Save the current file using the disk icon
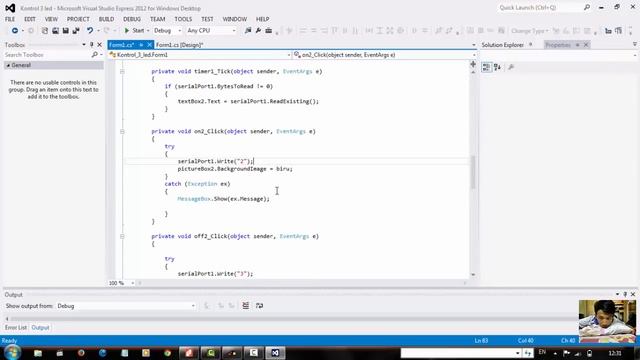 (65, 31)
